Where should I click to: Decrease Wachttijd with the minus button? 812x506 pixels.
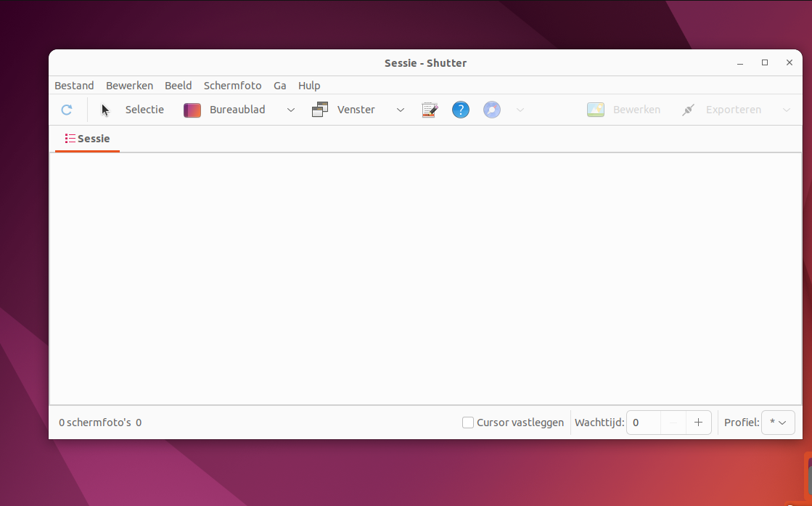(x=673, y=423)
